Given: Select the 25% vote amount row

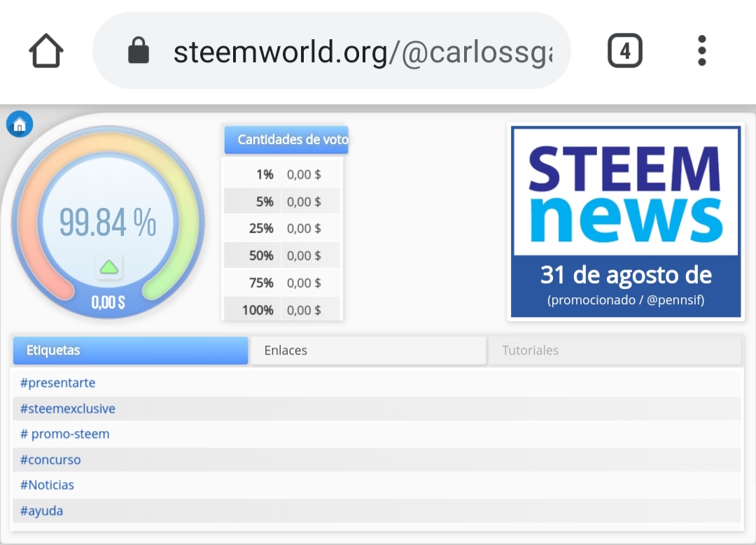Looking at the screenshot, I should (x=283, y=228).
